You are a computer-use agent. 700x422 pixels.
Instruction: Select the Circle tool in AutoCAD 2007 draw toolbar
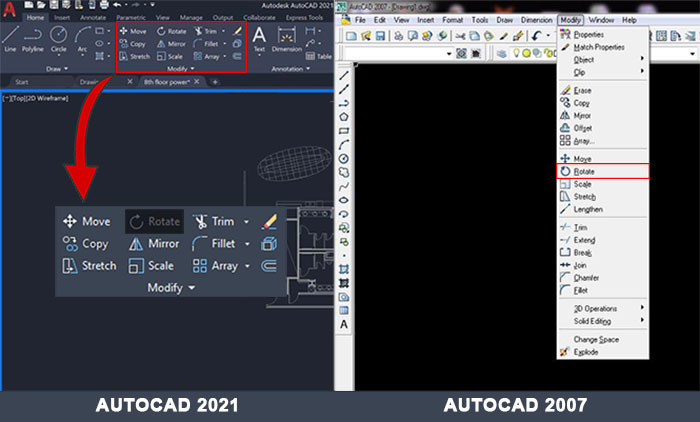tap(344, 159)
